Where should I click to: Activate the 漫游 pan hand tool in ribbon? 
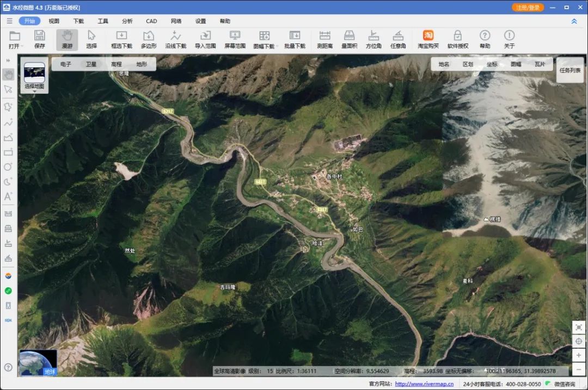[67, 39]
